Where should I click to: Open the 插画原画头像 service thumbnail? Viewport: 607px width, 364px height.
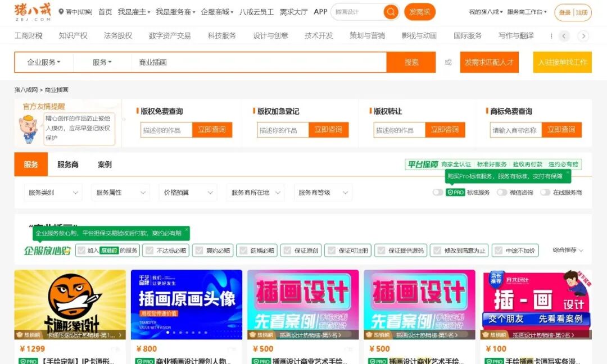click(x=187, y=304)
